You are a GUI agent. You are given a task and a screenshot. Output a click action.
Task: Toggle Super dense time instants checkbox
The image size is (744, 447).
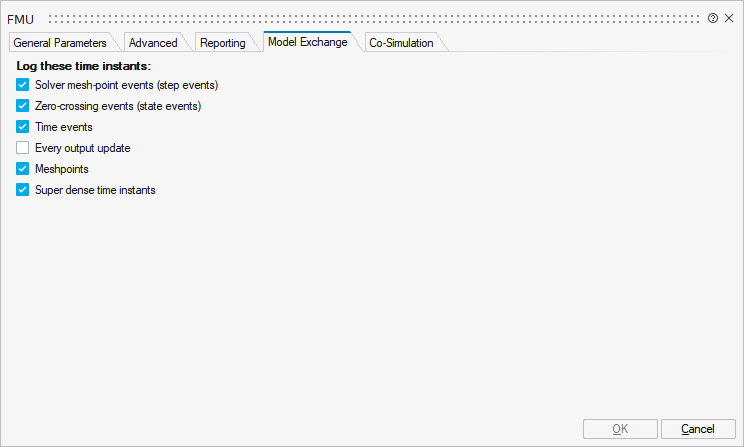pos(23,190)
